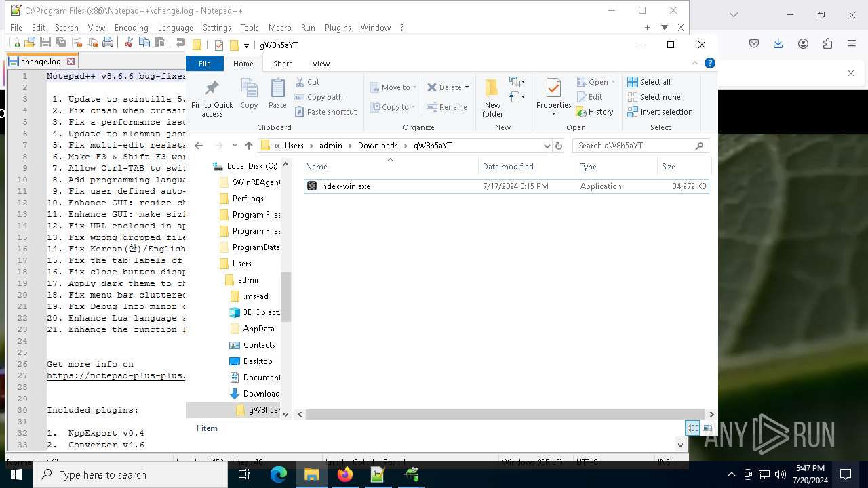Open Firefox Downloads arrow icon

tap(778, 43)
